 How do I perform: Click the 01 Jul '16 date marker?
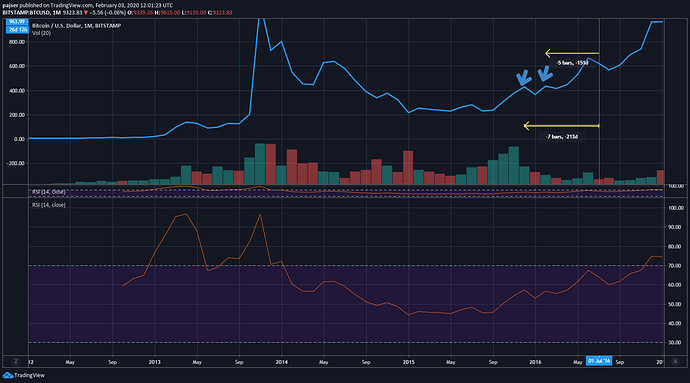click(599, 361)
